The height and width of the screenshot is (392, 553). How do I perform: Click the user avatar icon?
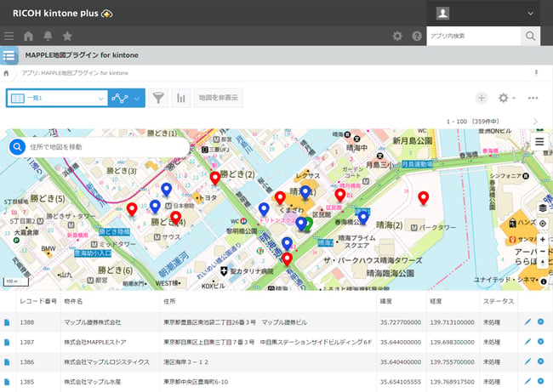pyautogui.click(x=442, y=14)
